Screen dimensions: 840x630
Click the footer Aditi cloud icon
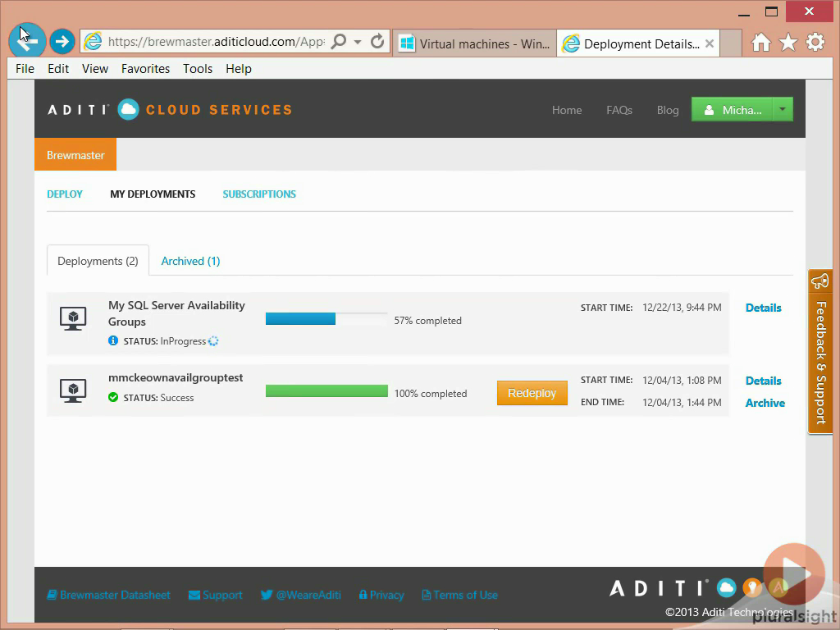coord(727,587)
